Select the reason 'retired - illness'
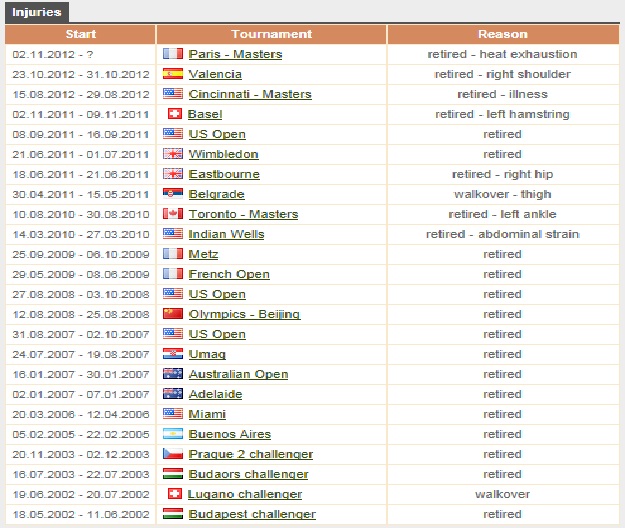The width and height of the screenshot is (625, 528). tap(502, 94)
